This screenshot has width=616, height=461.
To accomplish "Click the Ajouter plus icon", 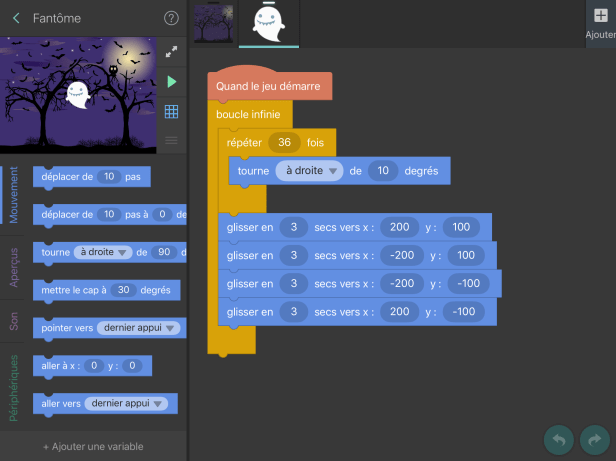I will coord(600,16).
